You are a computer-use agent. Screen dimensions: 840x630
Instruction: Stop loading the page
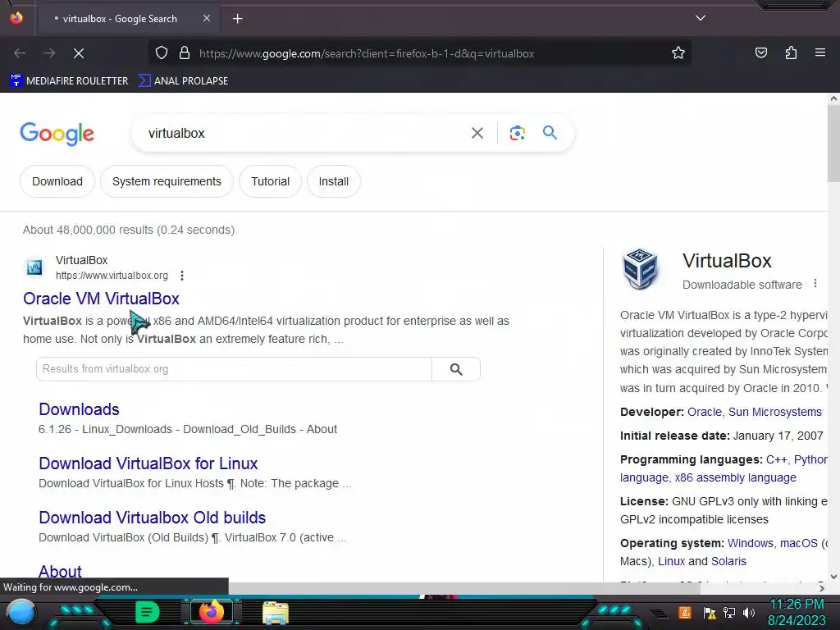tap(78, 53)
